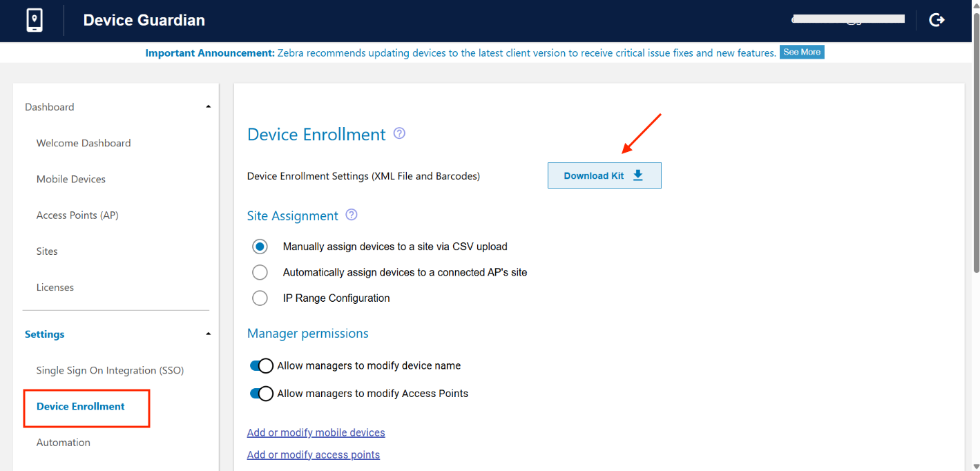Viewport: 980px width, 471px height.
Task: Open help icon beside Site Assignment heading
Action: coord(352,215)
